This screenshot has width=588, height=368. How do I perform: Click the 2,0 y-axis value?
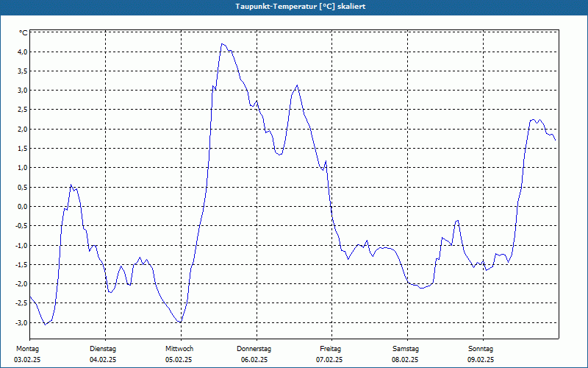point(23,130)
